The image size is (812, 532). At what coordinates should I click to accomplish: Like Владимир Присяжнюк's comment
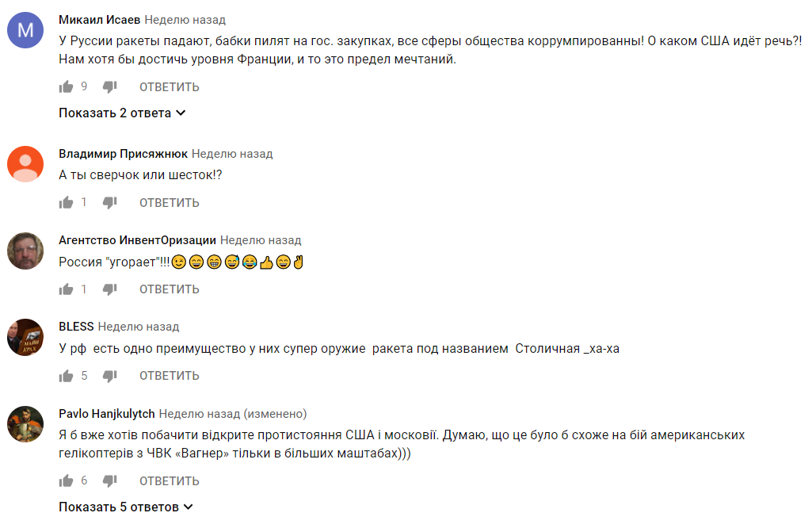tap(66, 202)
